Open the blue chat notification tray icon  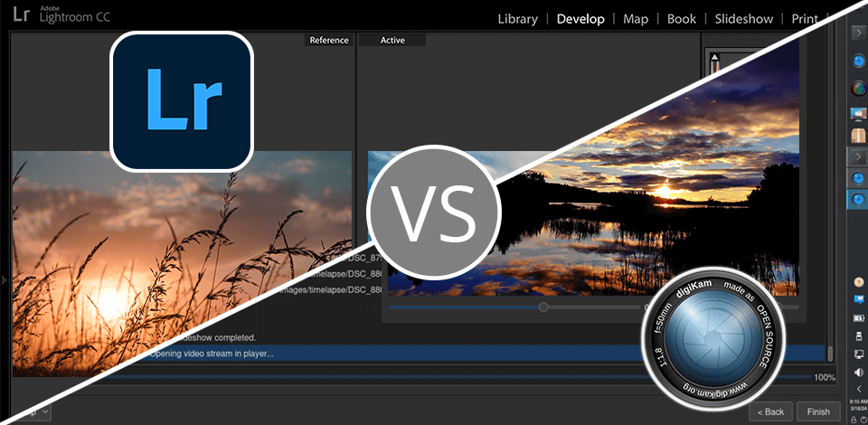[x=859, y=299]
